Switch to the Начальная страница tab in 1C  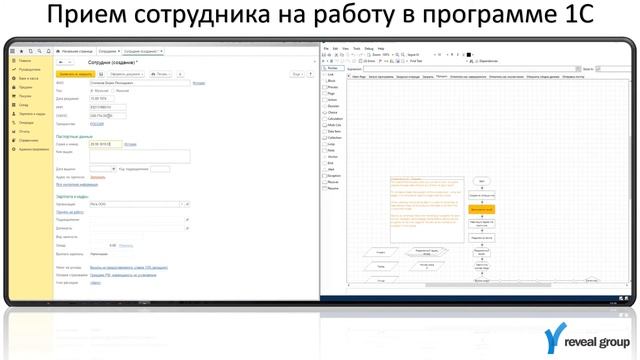(x=74, y=51)
